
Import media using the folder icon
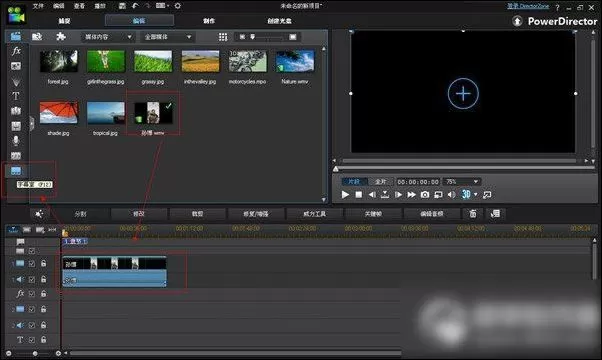37,36
